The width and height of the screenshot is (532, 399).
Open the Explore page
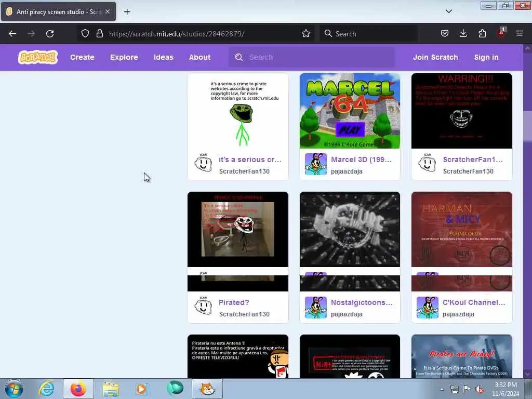point(124,57)
